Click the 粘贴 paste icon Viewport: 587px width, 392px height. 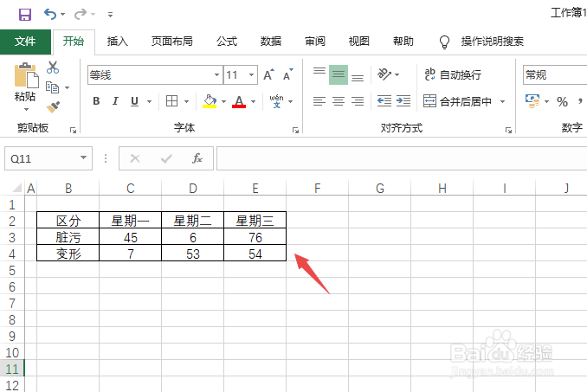click(x=26, y=75)
